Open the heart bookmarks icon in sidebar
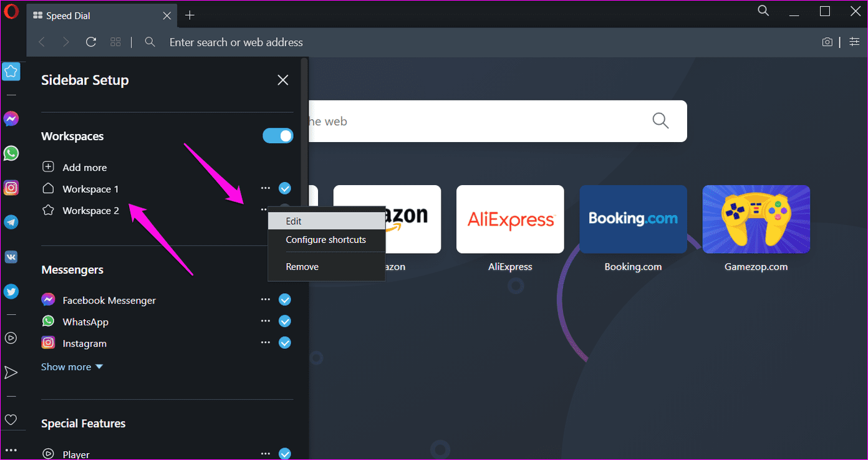868x460 pixels. pyautogui.click(x=11, y=419)
